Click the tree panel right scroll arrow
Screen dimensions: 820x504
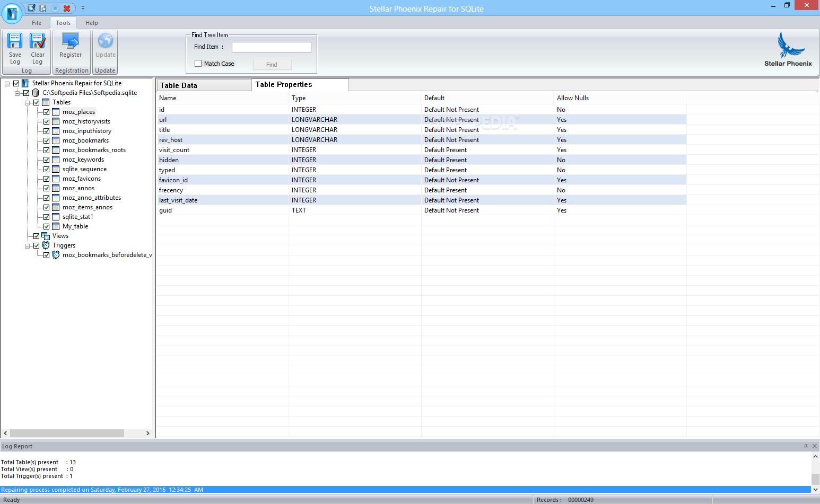[147, 433]
